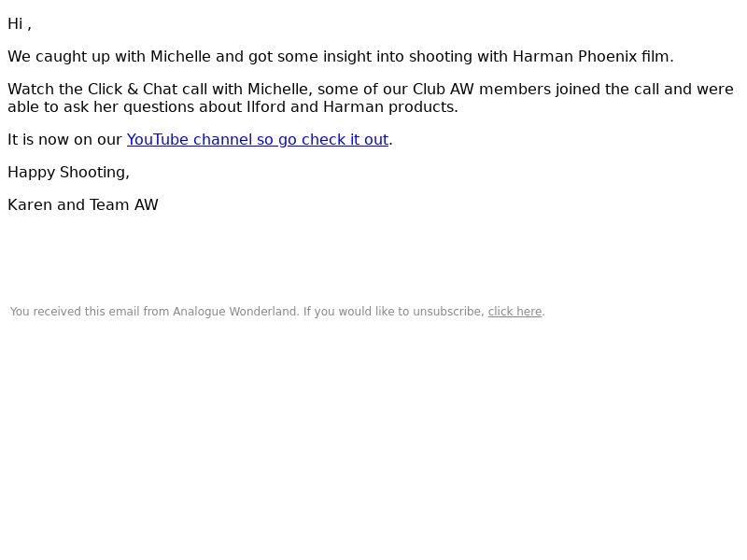The height and width of the screenshot is (560, 747).
Task: Click the words 'Club AW' in the second paragraph
Action: (443, 89)
